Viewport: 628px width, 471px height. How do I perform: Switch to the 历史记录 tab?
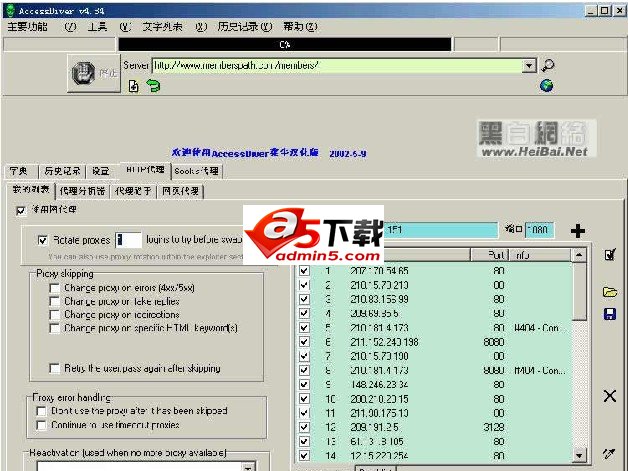click(62, 171)
